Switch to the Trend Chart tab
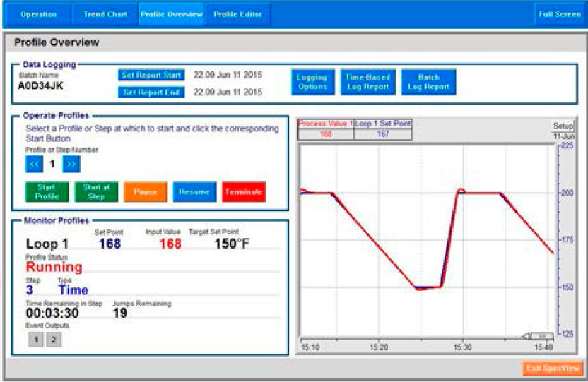Image resolution: width=588 pixels, height=382 pixels. click(105, 14)
